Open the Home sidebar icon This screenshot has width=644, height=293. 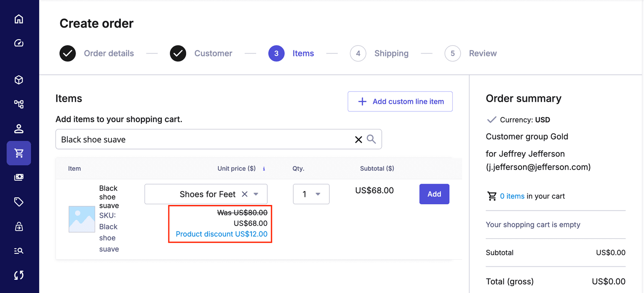pos(19,19)
